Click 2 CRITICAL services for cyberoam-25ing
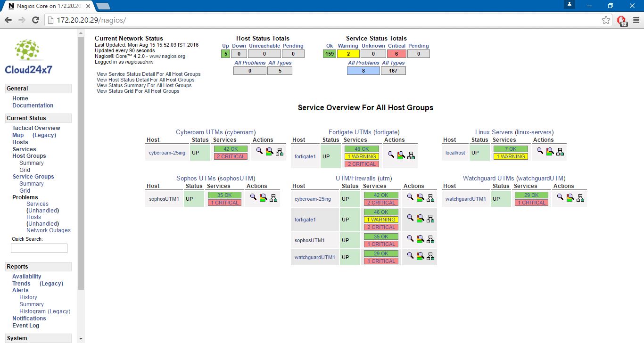This screenshot has height=343, width=644. pos(231,156)
